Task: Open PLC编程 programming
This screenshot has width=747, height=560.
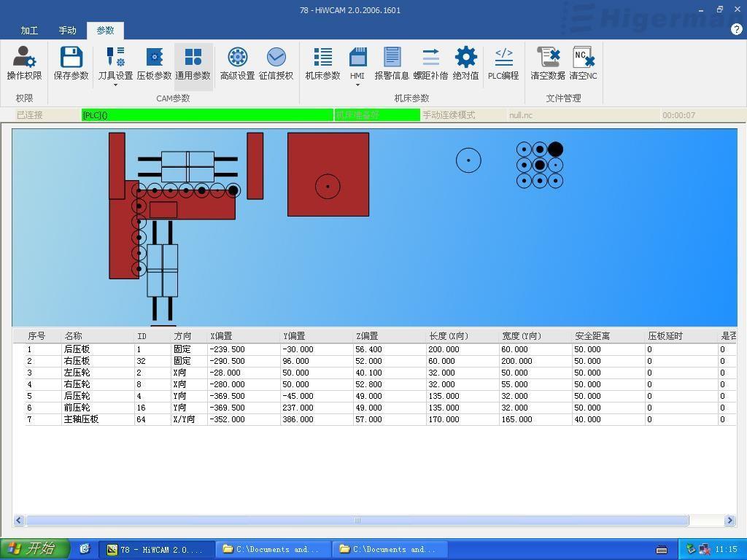Action: [x=503, y=63]
